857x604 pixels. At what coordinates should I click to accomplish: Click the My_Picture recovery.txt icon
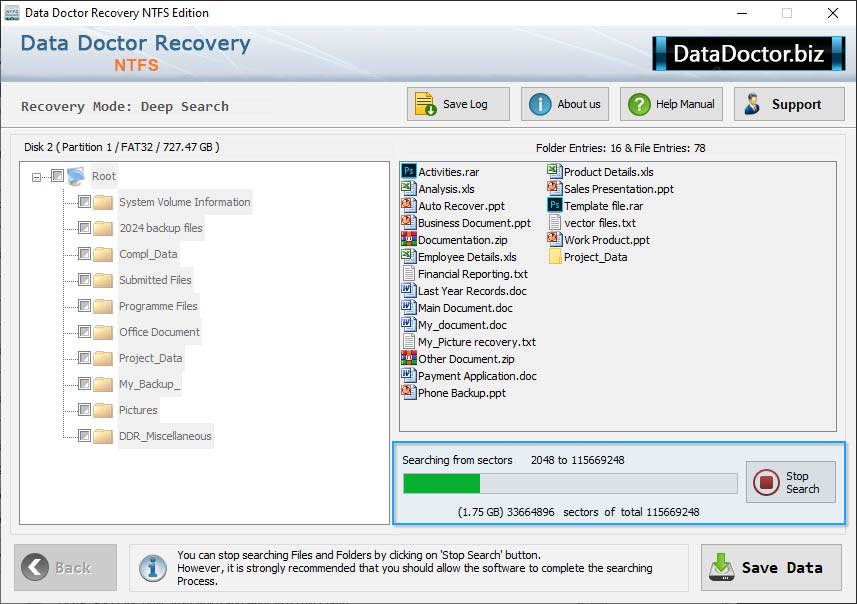[x=408, y=341]
